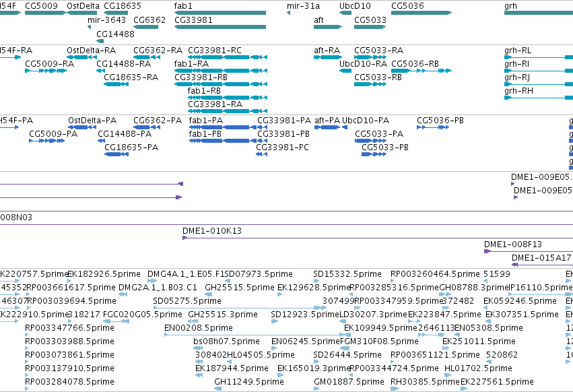Click the OstDelta gene label

pyautogui.click(x=83, y=6)
